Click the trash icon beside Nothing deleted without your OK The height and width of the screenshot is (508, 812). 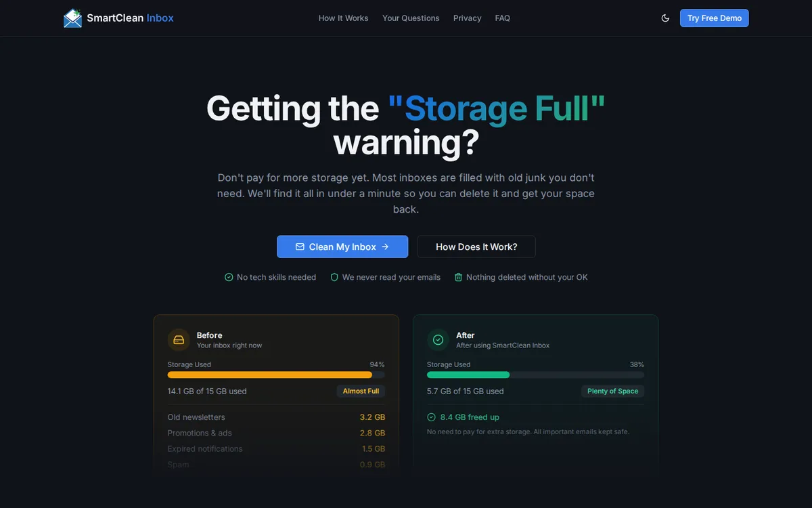458,278
